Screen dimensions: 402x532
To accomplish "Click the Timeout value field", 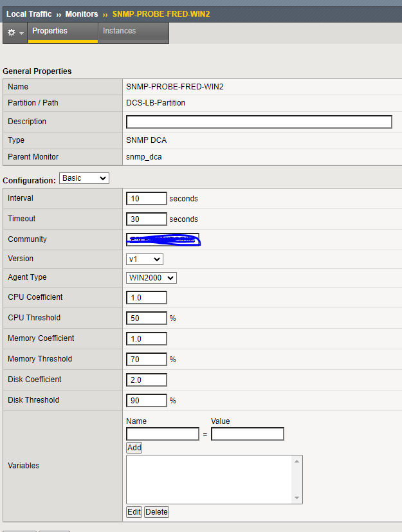I will [x=146, y=219].
